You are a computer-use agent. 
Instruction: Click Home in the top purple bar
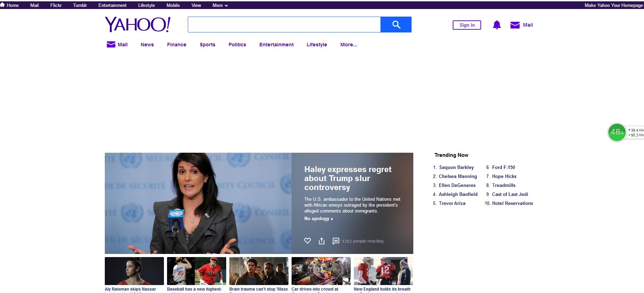[13, 5]
